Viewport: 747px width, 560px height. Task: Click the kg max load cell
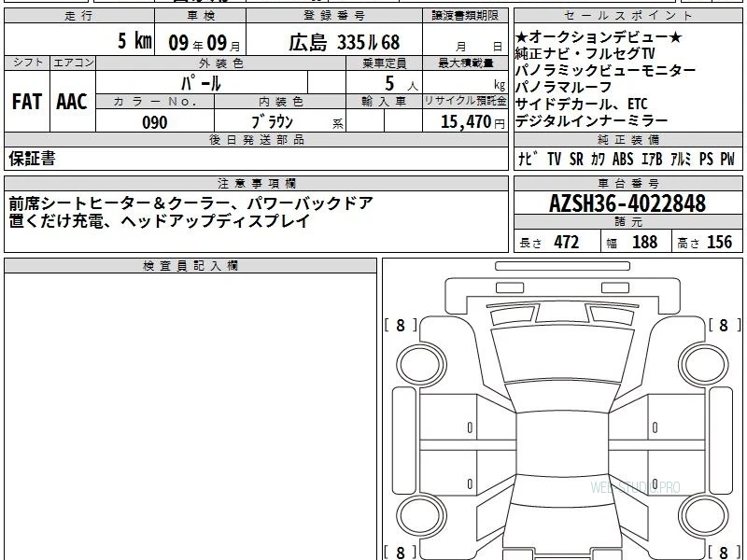click(465, 82)
